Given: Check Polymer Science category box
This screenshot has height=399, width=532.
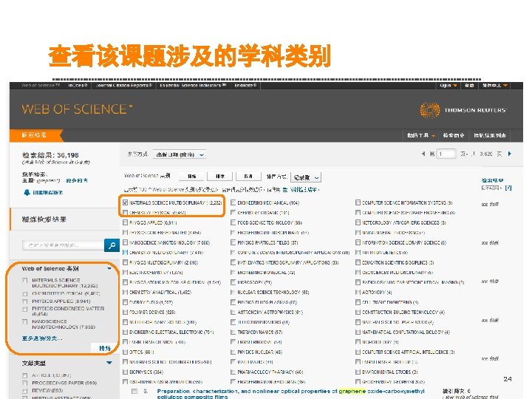Looking at the screenshot, I should click(125, 312).
